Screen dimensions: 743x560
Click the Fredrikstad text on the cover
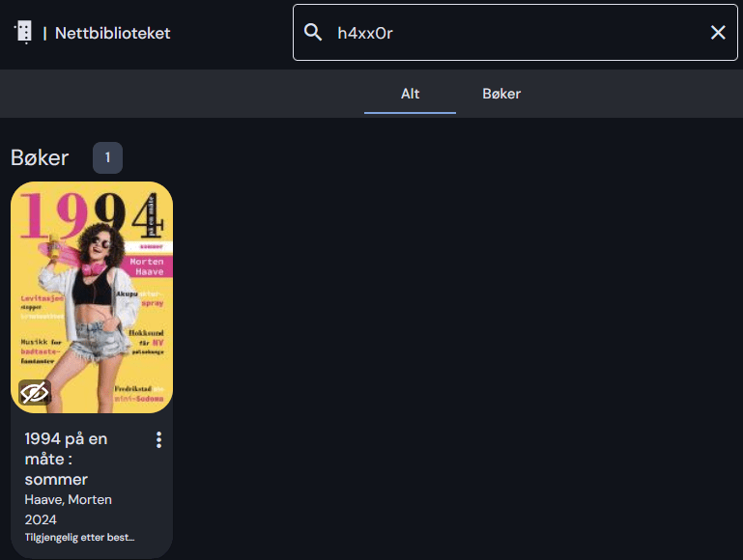[x=135, y=389]
